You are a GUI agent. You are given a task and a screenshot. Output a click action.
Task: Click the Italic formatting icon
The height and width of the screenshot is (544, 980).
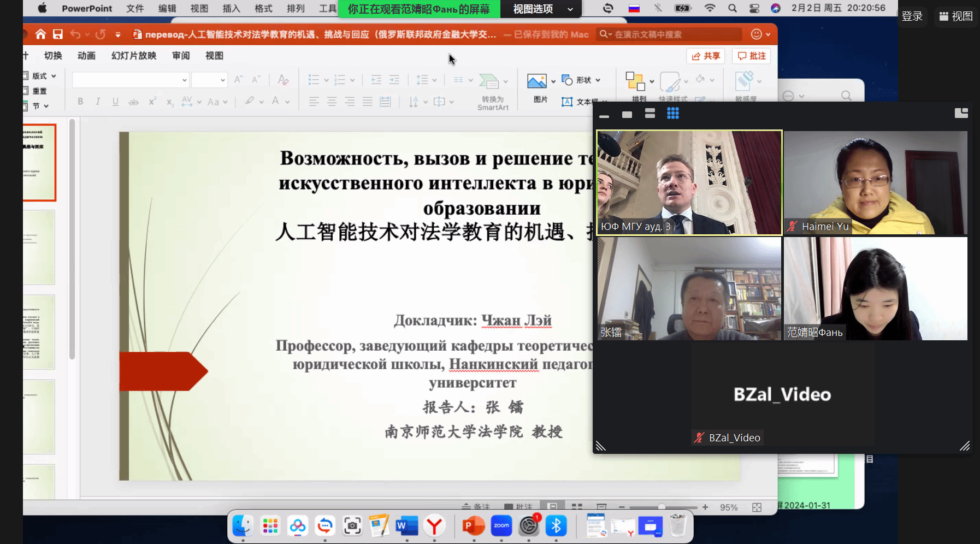point(98,102)
